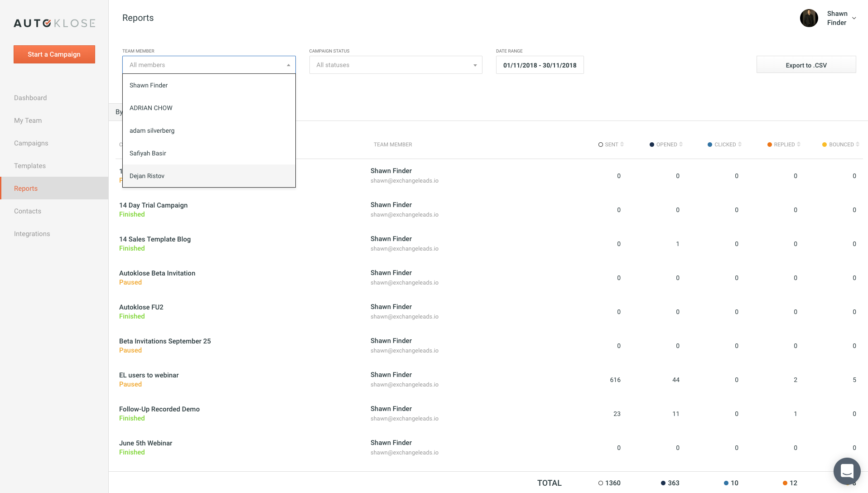Click the Autoklose logo

pos(54,23)
